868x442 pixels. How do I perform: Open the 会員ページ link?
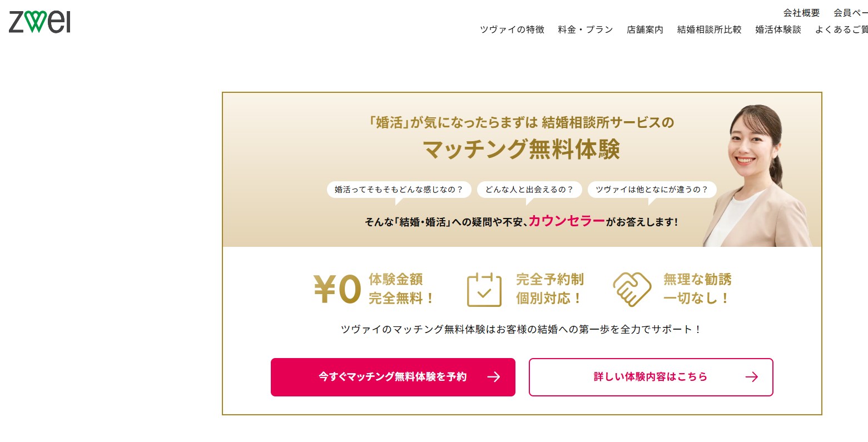point(850,13)
